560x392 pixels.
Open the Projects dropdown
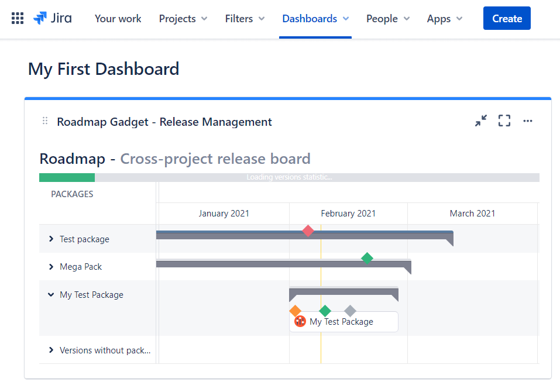[183, 19]
